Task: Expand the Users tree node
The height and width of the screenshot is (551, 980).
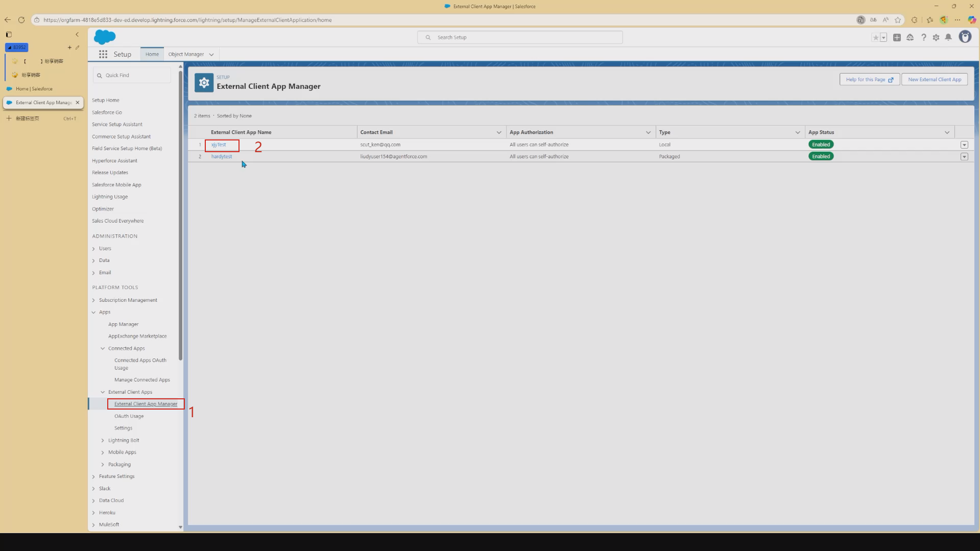Action: click(x=93, y=249)
